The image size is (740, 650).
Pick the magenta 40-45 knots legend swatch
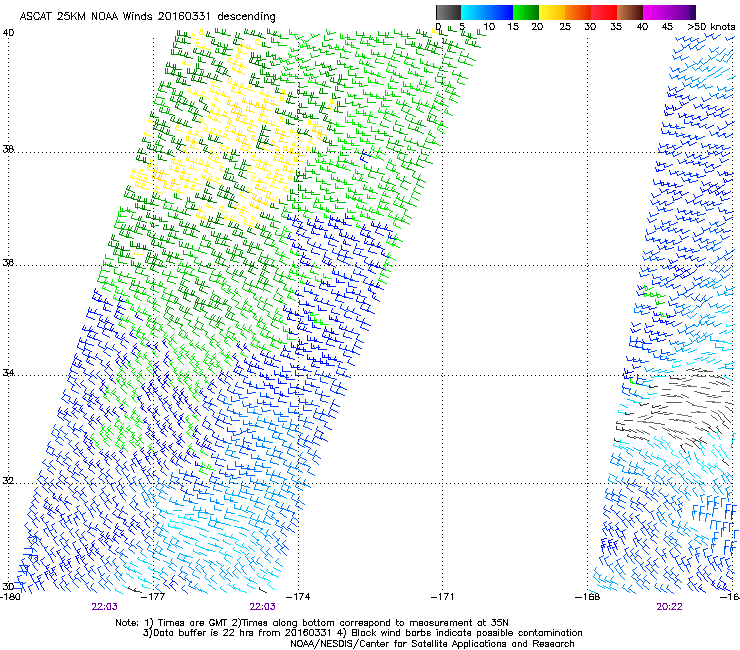(x=656, y=12)
